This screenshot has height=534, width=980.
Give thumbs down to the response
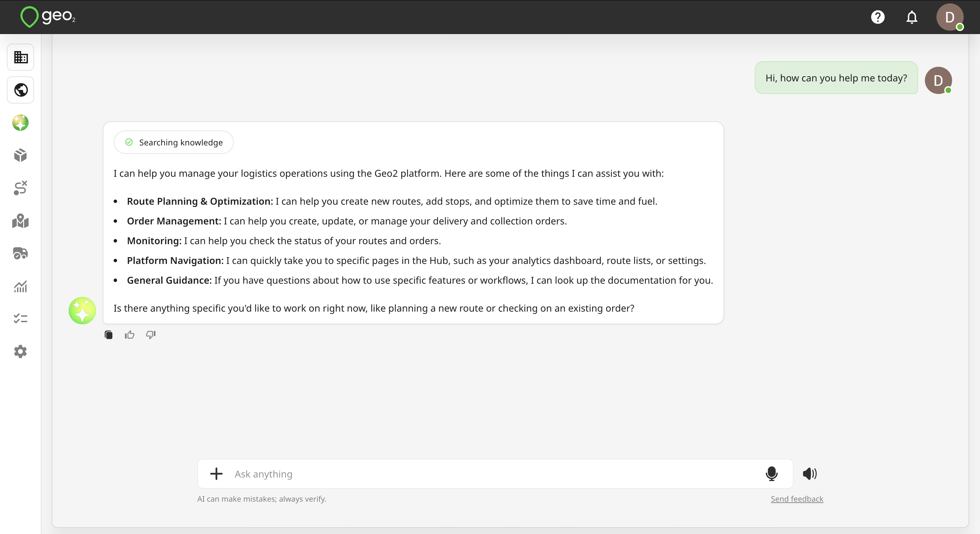coord(151,335)
